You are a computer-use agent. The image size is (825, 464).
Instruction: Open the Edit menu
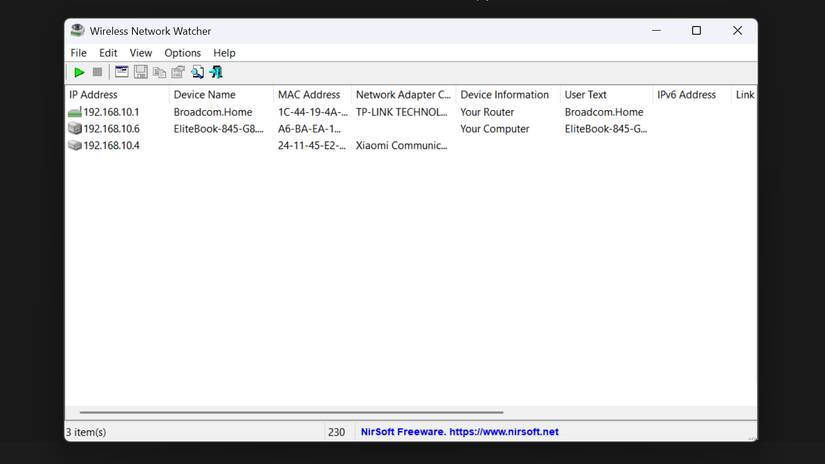tap(108, 53)
